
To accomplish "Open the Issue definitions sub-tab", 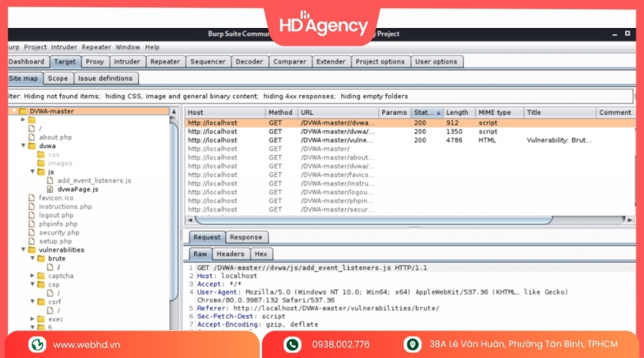I will click(x=105, y=78).
